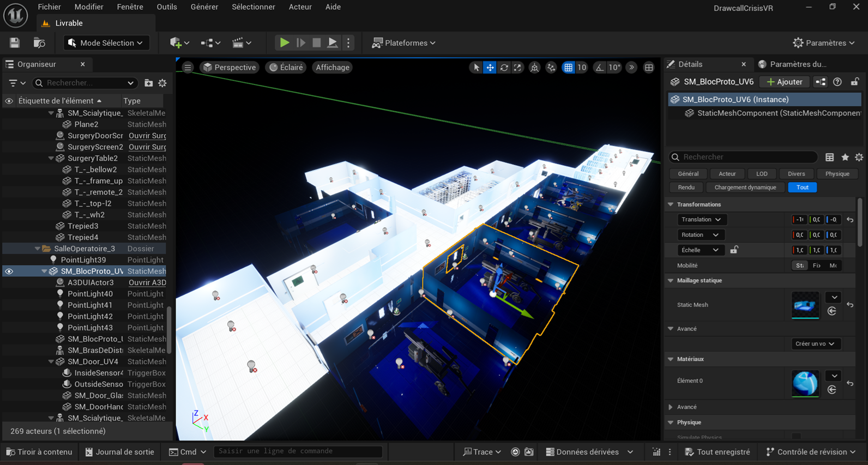The height and width of the screenshot is (465, 868).
Task: Open the Contrôle de révision menu
Action: pos(811,452)
